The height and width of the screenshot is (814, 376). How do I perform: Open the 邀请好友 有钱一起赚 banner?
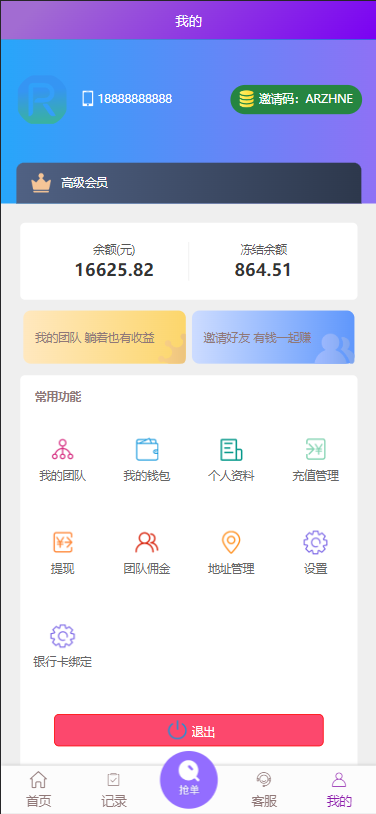pyautogui.click(x=273, y=337)
